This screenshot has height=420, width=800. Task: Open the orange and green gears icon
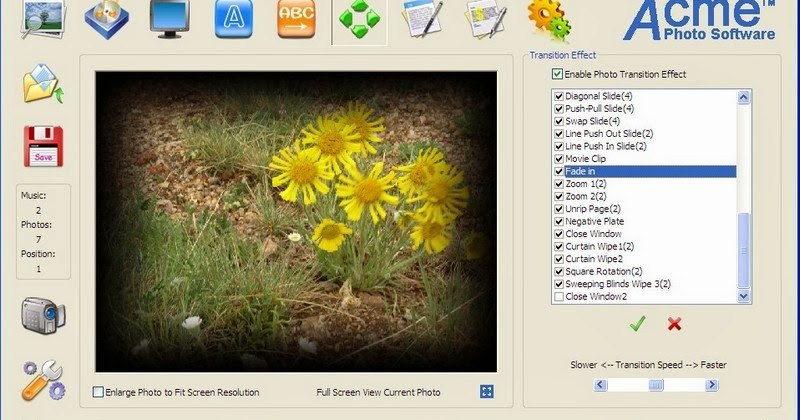click(x=549, y=20)
